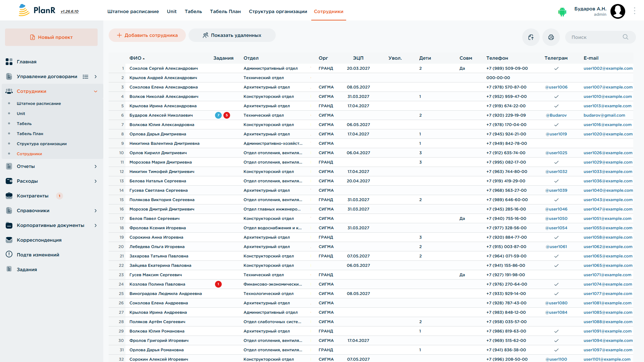Image resolution: width=644 pixels, height=362 pixels.
Task: Click the three-dot menu in the header
Action: [634, 11]
